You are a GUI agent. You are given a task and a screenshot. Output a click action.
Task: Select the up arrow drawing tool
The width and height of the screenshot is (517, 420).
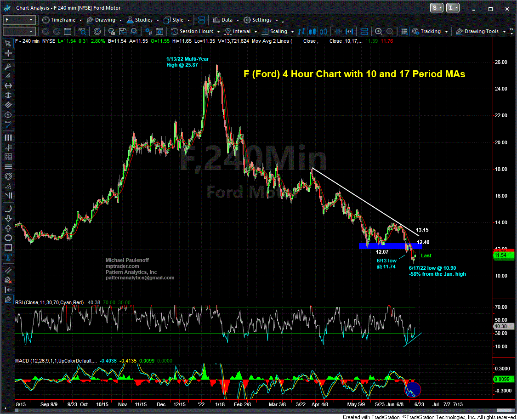[x=8, y=228]
